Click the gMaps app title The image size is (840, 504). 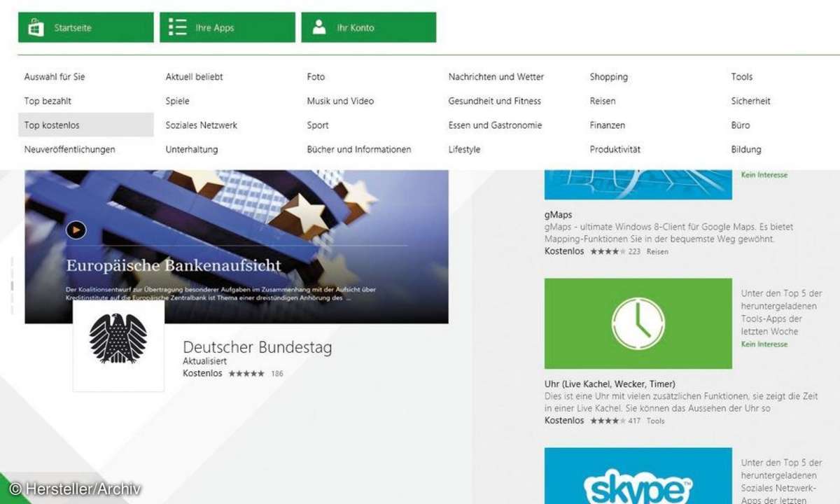(x=558, y=215)
